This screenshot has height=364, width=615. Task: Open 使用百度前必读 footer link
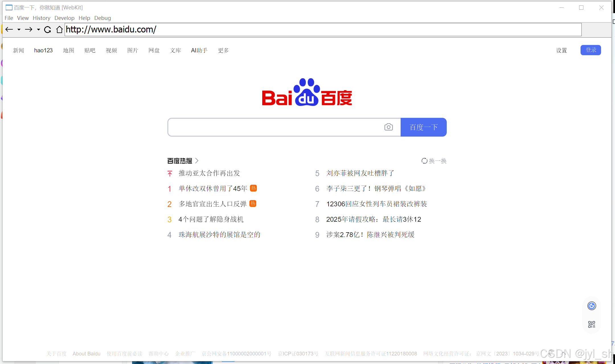click(x=124, y=354)
